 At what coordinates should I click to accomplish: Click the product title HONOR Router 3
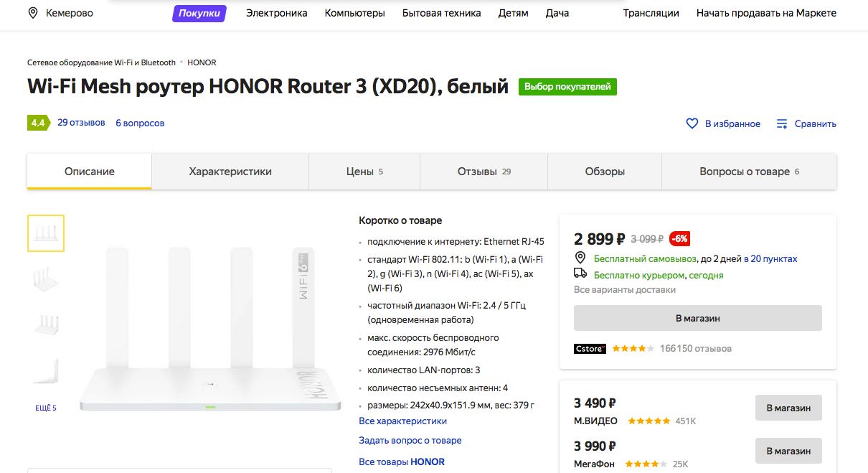(x=268, y=87)
